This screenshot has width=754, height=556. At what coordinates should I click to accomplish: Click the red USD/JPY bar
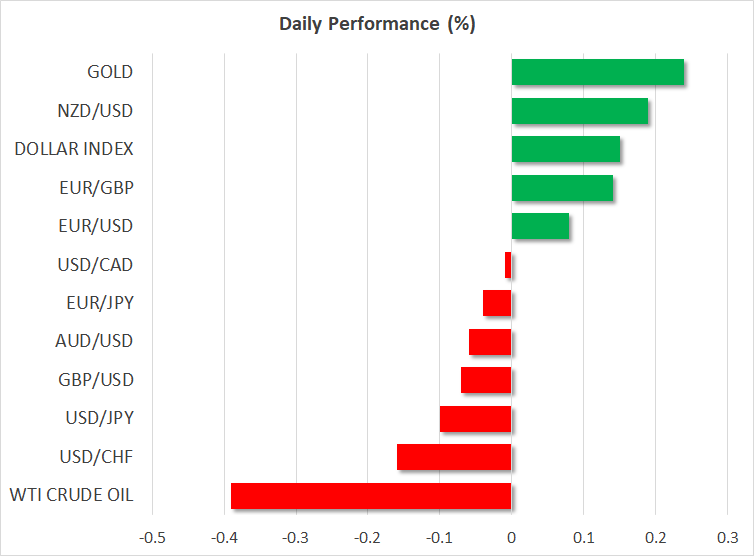tap(475, 419)
